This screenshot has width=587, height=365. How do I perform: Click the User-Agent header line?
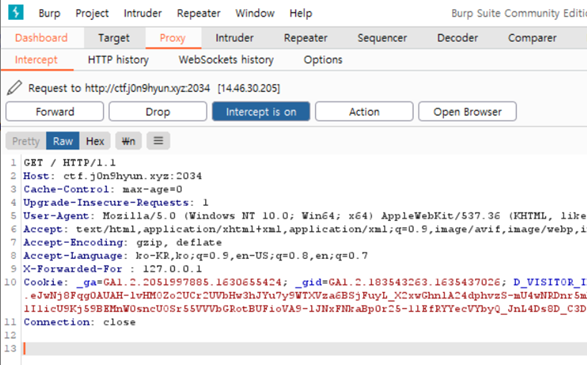305,216
